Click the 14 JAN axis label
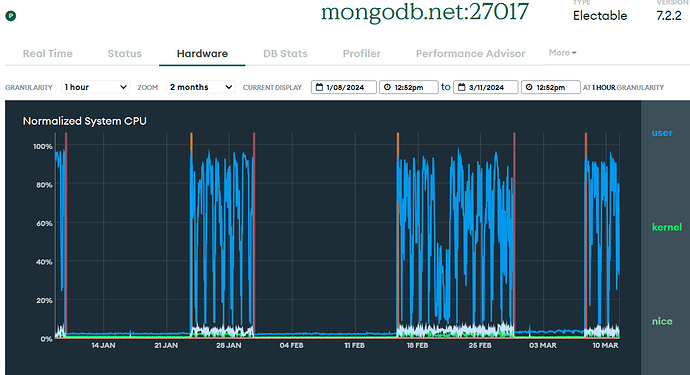690x375 pixels. tap(103, 346)
